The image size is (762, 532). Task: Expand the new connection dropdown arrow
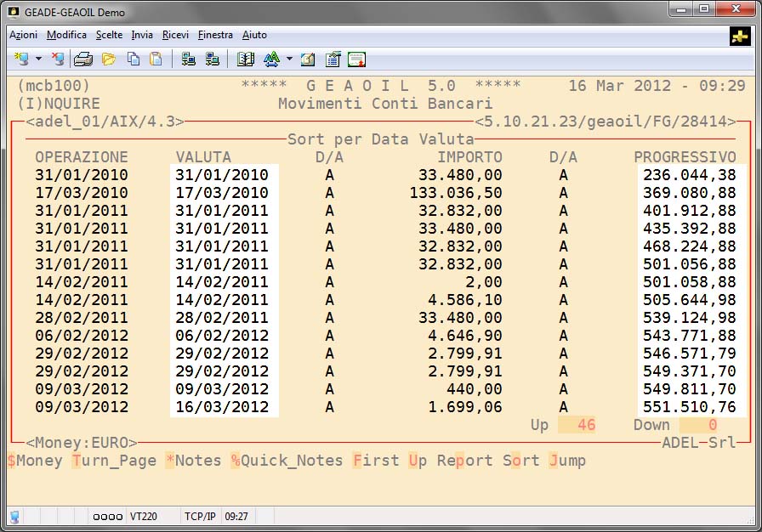(x=38, y=59)
